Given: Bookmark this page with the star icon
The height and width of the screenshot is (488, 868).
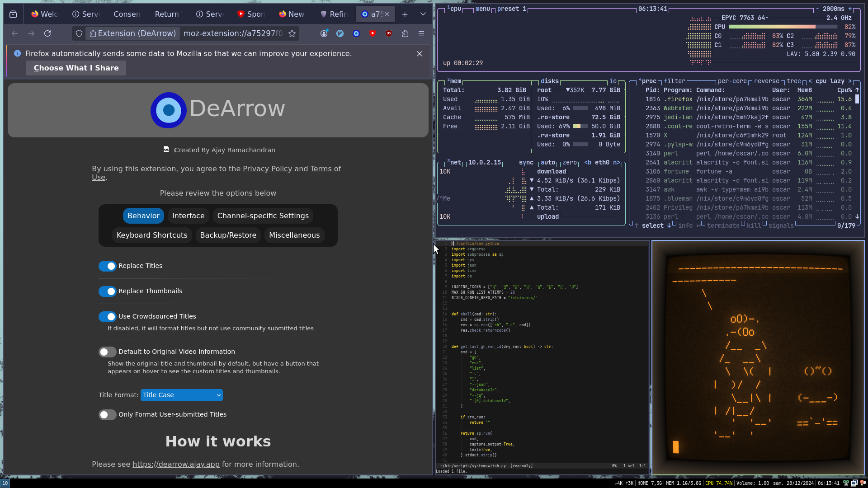Looking at the screenshot, I should tap(292, 33).
